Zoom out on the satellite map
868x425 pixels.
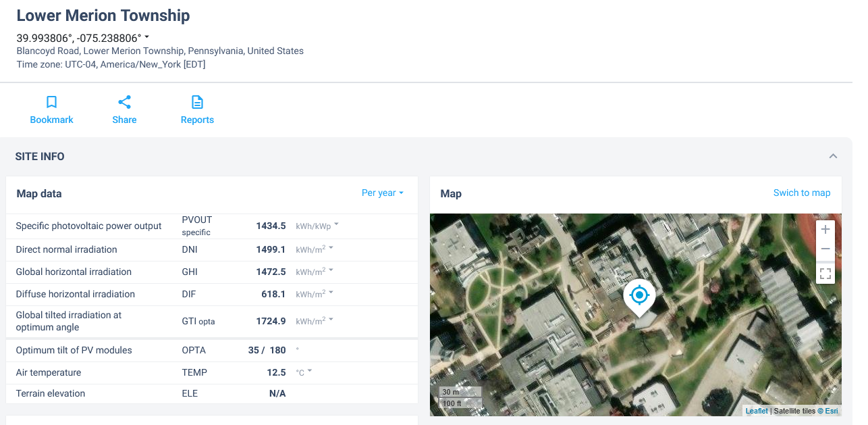[825, 249]
